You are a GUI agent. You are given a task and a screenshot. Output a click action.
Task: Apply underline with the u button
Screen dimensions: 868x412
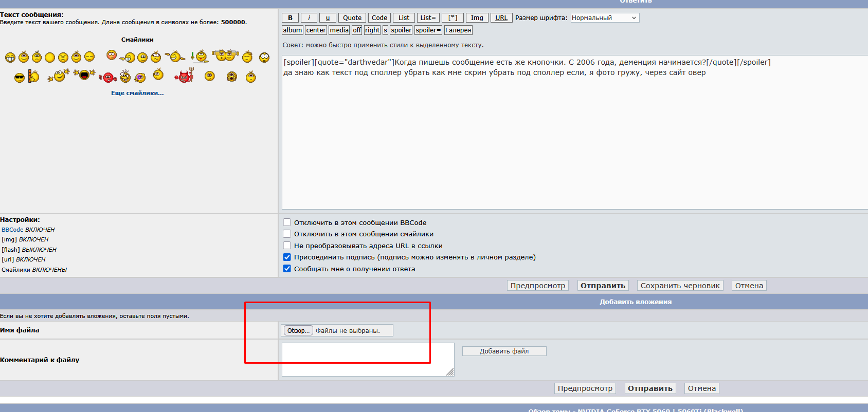click(x=328, y=18)
